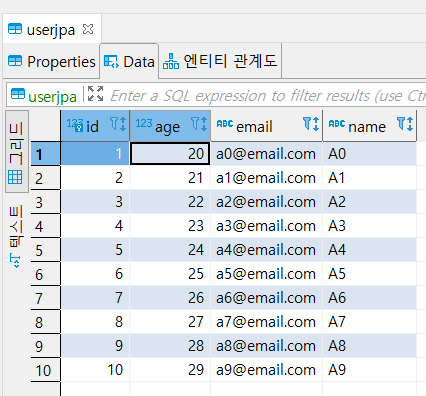The image size is (426, 396).
Task: Switch to 그리드 grid view
Action: tap(16, 152)
